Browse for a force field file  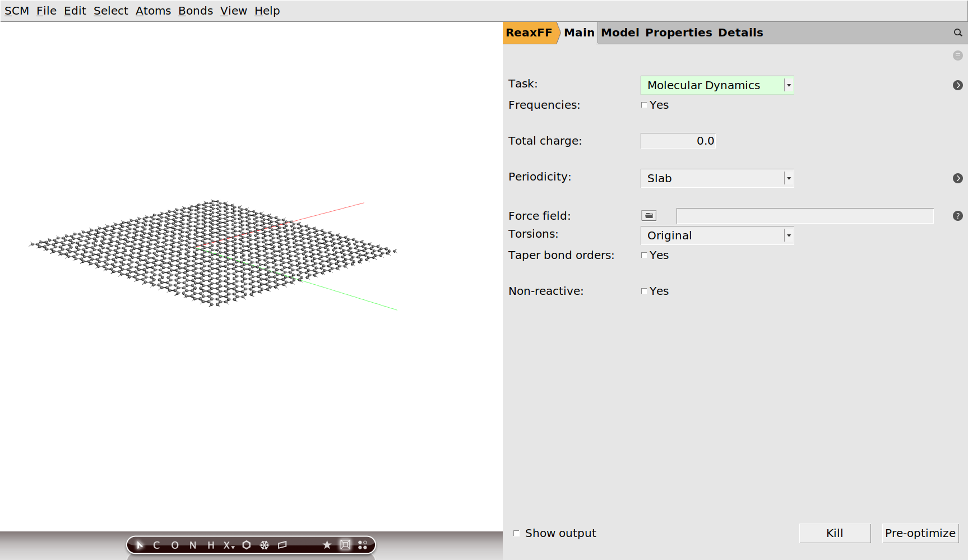[649, 215]
